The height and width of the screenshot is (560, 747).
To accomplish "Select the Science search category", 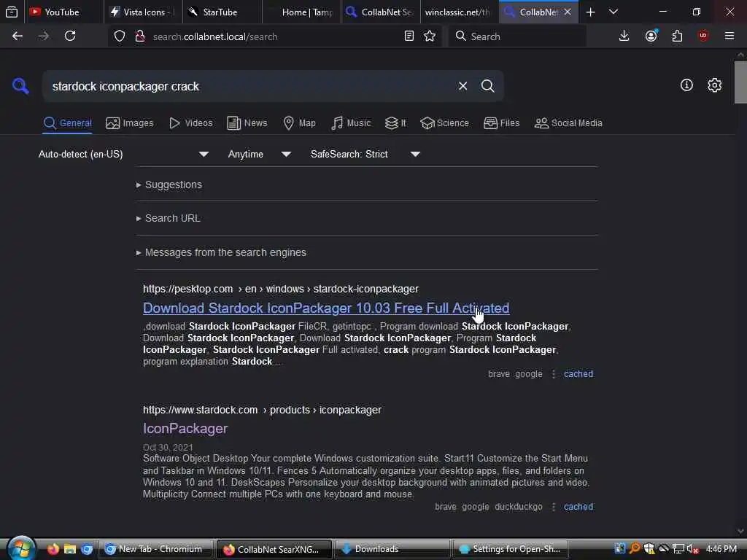I will click(444, 123).
